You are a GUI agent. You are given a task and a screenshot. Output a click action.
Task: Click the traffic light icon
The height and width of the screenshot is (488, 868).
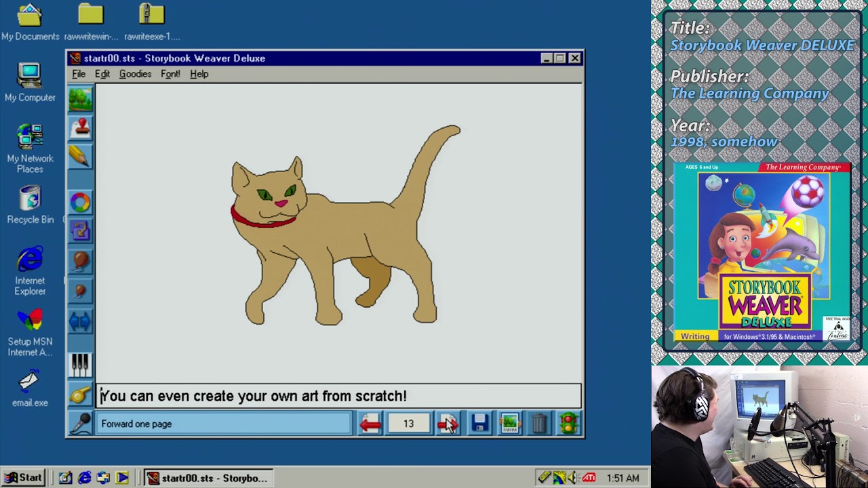[569, 424]
